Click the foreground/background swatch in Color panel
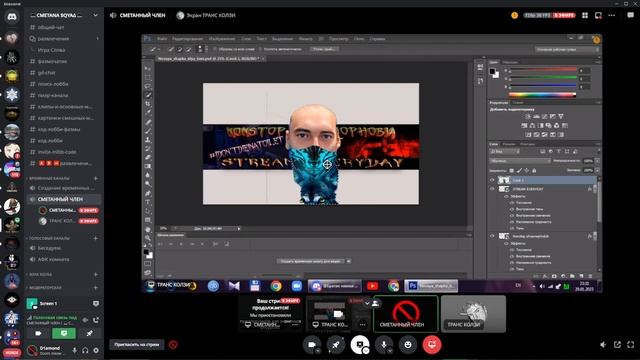This screenshot has height=360, width=640. 494,73
